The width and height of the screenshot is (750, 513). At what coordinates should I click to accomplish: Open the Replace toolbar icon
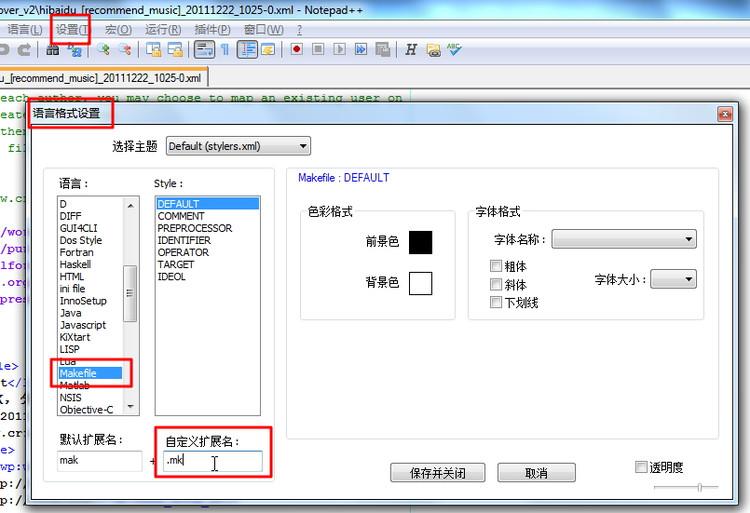75,49
